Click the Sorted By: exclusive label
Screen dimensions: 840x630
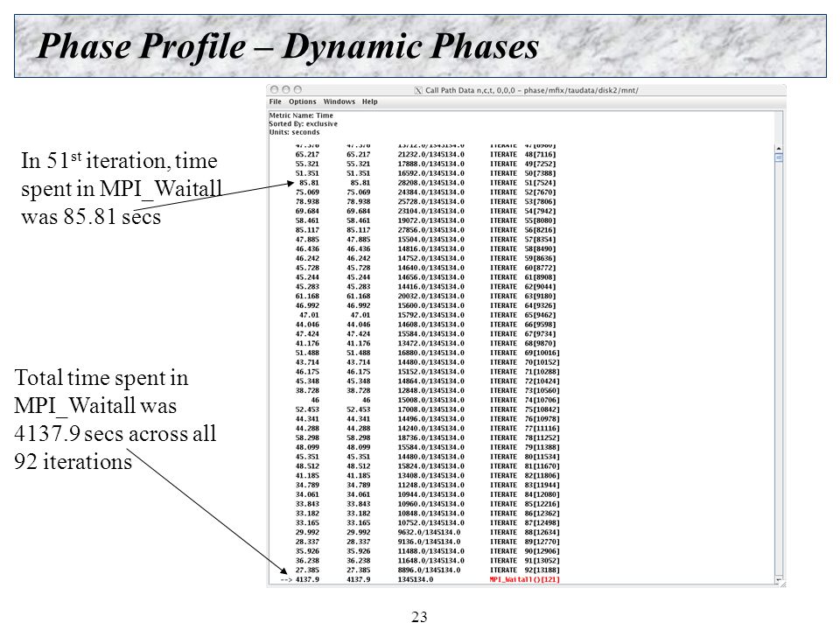(x=304, y=123)
